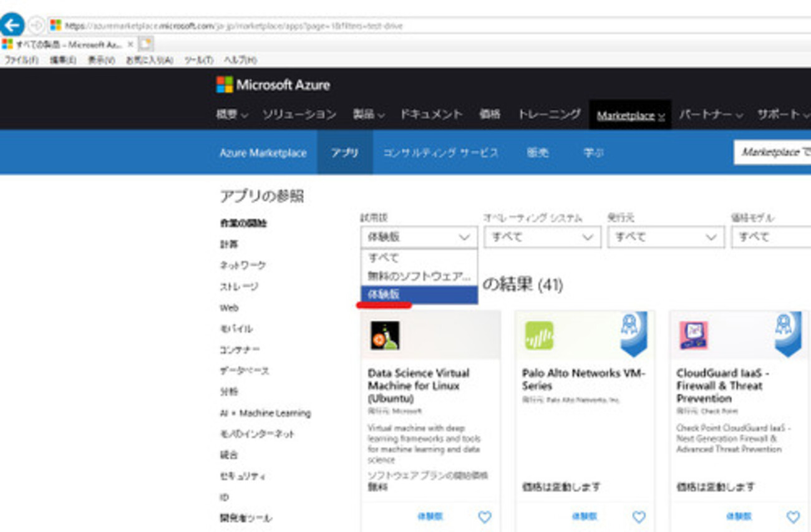Select the 開発者ツール category in the sidebar
This screenshot has height=532, width=811.
point(246,518)
